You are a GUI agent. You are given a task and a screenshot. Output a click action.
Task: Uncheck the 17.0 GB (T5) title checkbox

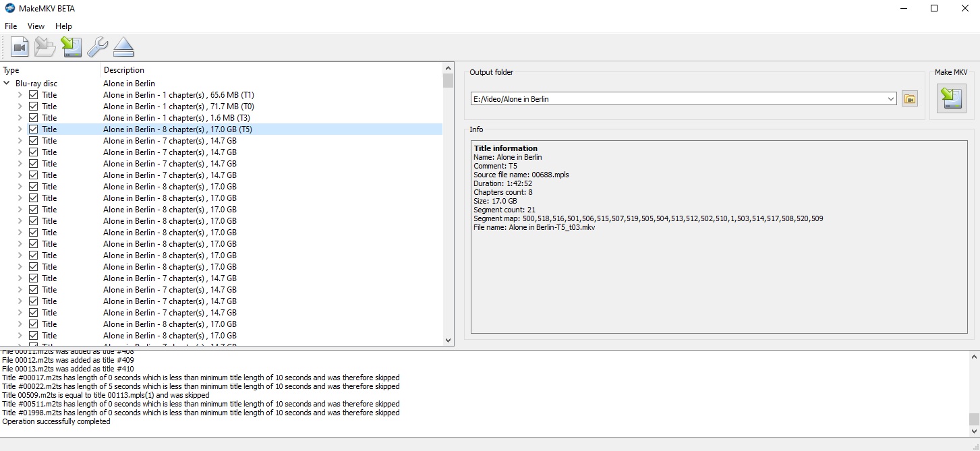[34, 129]
